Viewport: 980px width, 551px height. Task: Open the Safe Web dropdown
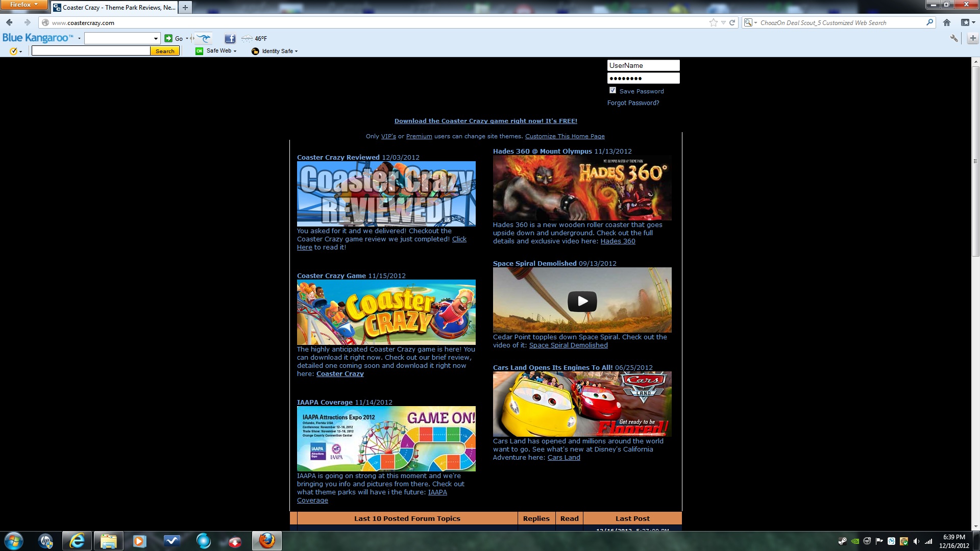tap(216, 51)
